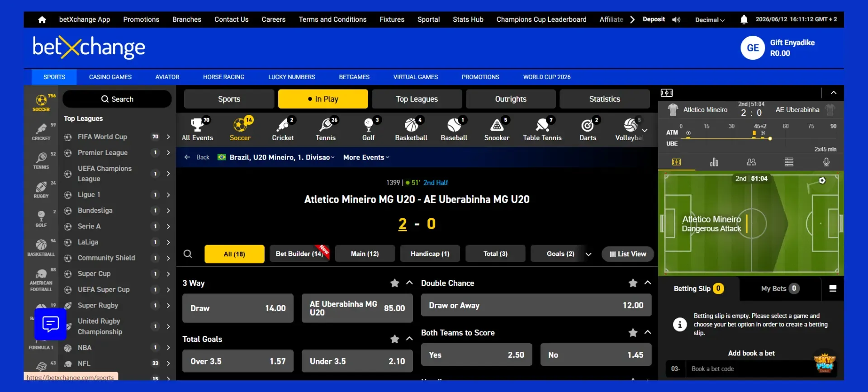Favorite the 3 Way market star
The image size is (868, 392).
point(394,283)
